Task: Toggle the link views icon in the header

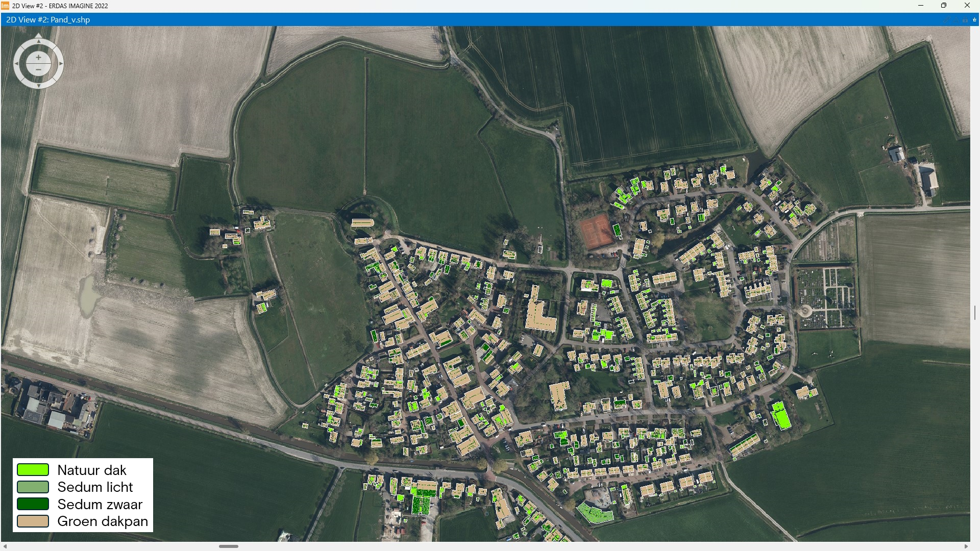Action: 947,19
